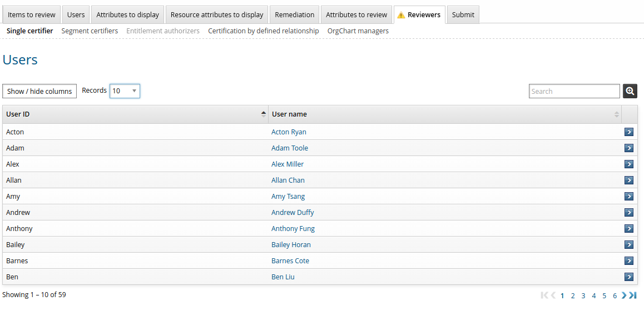This screenshot has height=311, width=644.
Task: Open the Submit tab
Action: tap(463, 15)
